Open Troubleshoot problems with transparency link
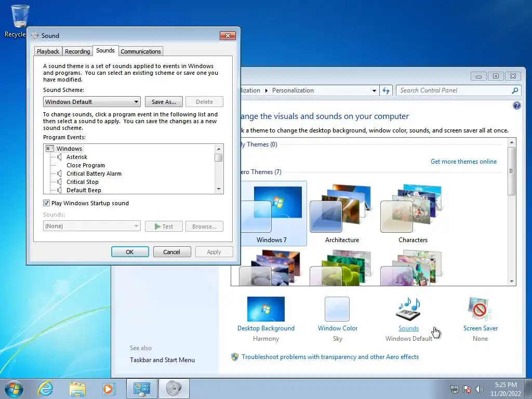Image resolution: width=532 pixels, height=399 pixels. pyautogui.click(x=330, y=357)
